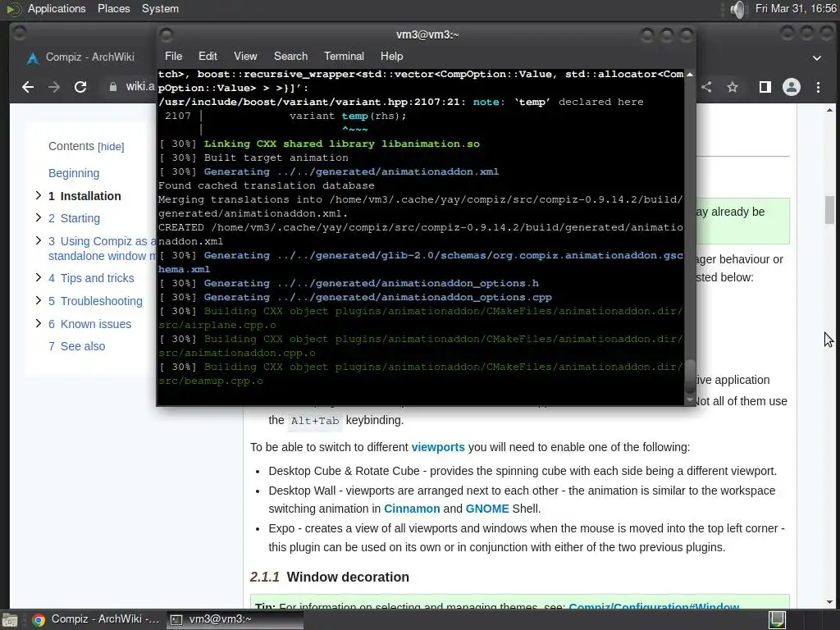Open the System panel menu
840x630 pixels.
pos(160,9)
